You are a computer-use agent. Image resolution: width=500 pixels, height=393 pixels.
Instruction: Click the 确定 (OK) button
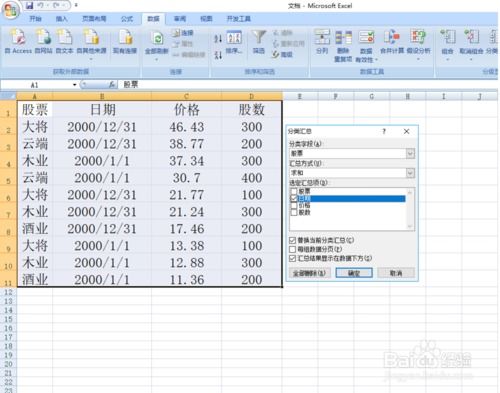coord(354,273)
